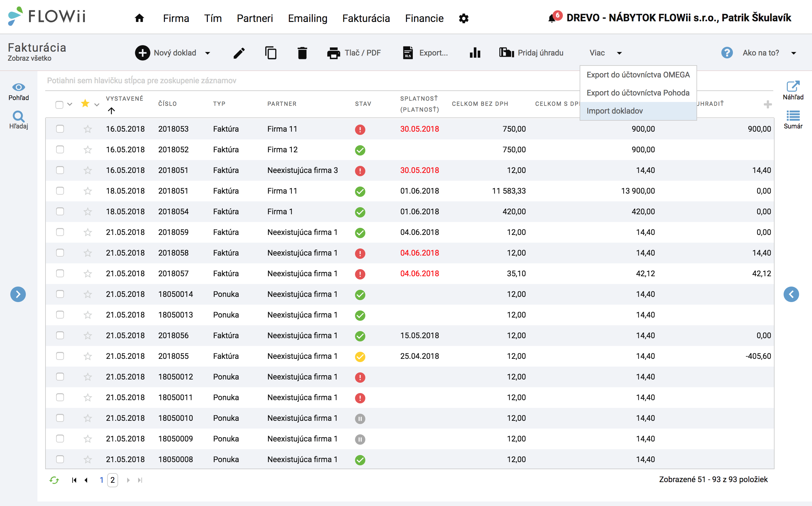The height and width of the screenshot is (506, 812).
Task: Open the Sumár summary list icon
Action: coord(793,116)
